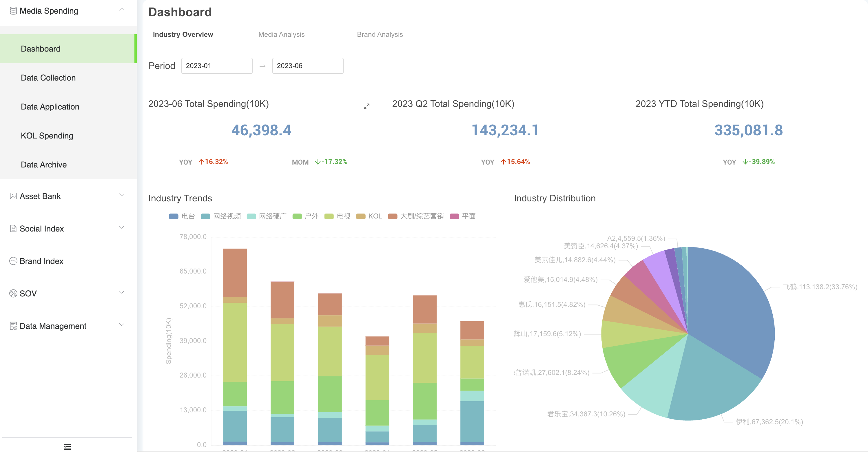The height and width of the screenshot is (452, 868).
Task: Switch to Media Analysis tab
Action: [x=281, y=34]
